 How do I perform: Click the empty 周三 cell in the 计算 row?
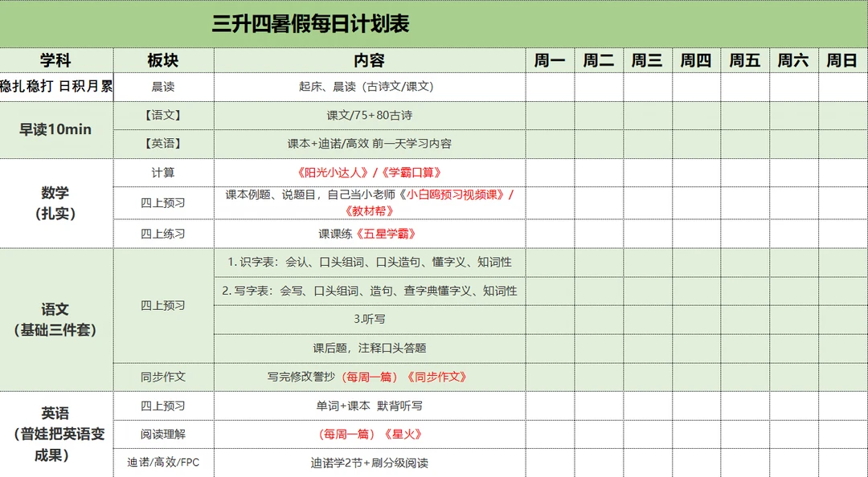pyautogui.click(x=648, y=173)
